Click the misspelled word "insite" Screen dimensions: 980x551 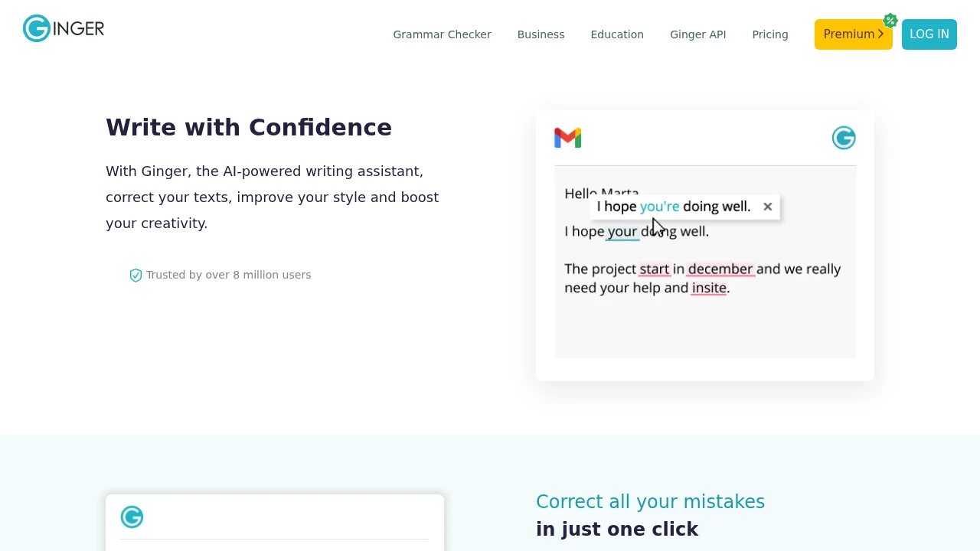tap(709, 289)
